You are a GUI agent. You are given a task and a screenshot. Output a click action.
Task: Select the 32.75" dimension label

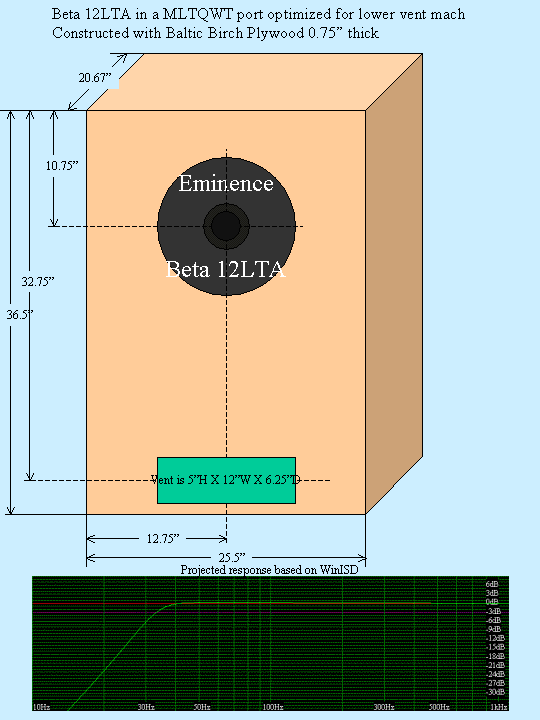(x=38, y=281)
